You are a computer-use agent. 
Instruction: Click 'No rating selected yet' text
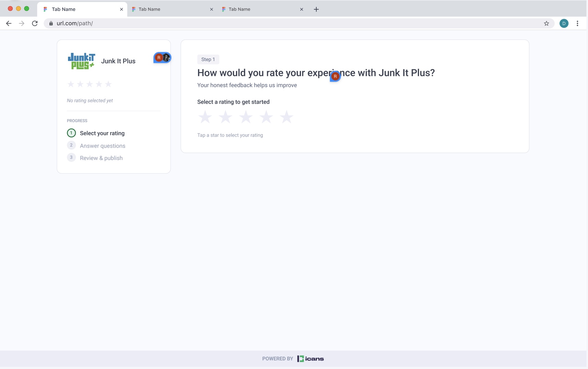(90, 101)
